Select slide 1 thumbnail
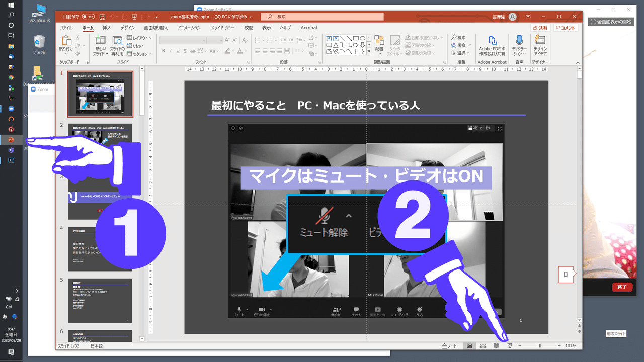 coord(100,94)
